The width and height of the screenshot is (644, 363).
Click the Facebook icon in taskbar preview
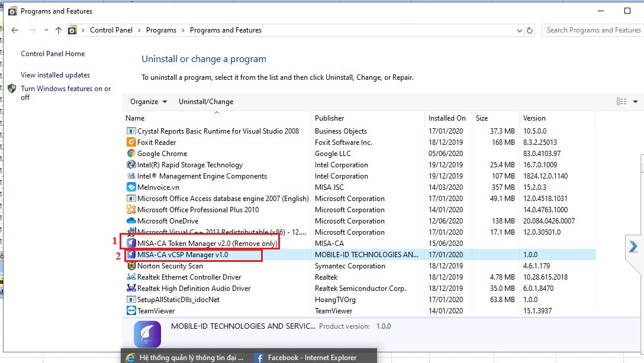259,358
